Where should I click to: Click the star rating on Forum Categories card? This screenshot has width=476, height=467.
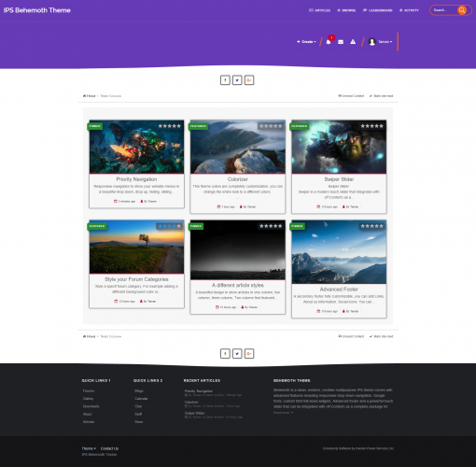point(170,226)
